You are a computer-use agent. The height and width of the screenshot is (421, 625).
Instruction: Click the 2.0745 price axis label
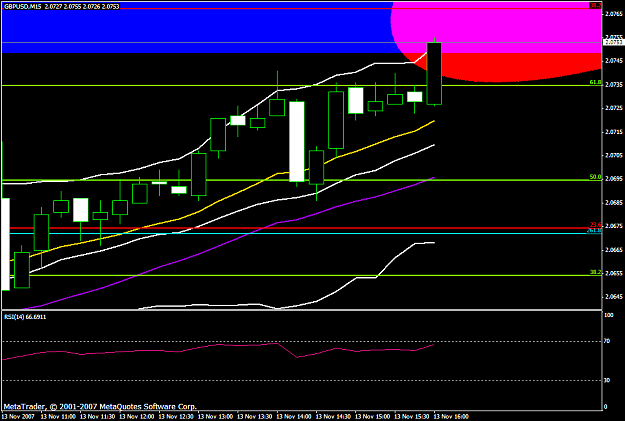point(614,61)
